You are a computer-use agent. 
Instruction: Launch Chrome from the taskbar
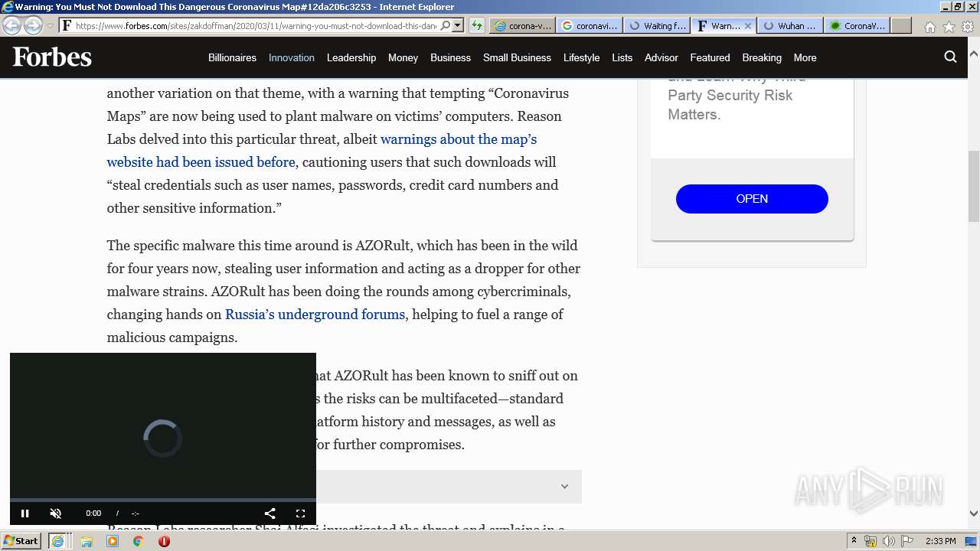click(138, 541)
